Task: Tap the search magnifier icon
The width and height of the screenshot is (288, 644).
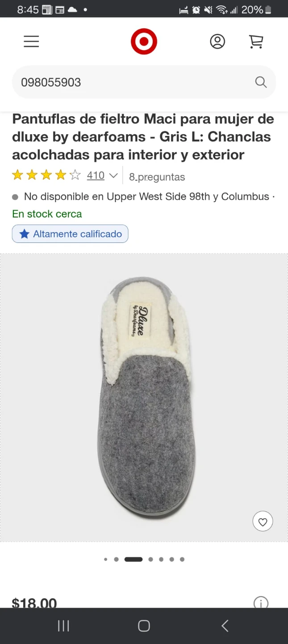Action: [261, 82]
